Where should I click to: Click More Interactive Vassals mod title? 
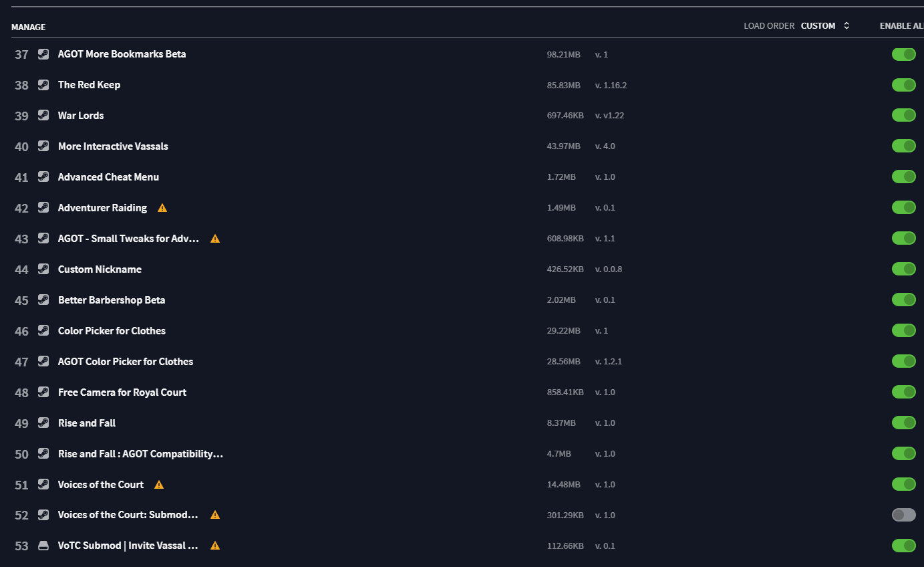tap(113, 146)
